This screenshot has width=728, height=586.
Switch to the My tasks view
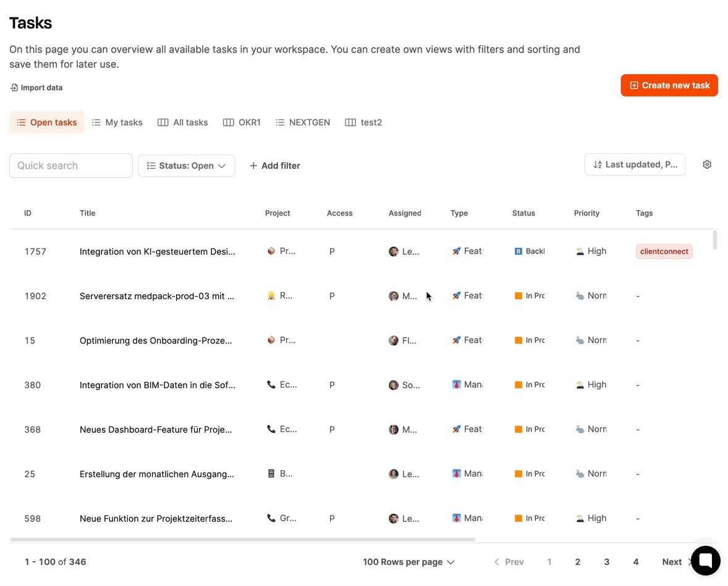coord(117,122)
